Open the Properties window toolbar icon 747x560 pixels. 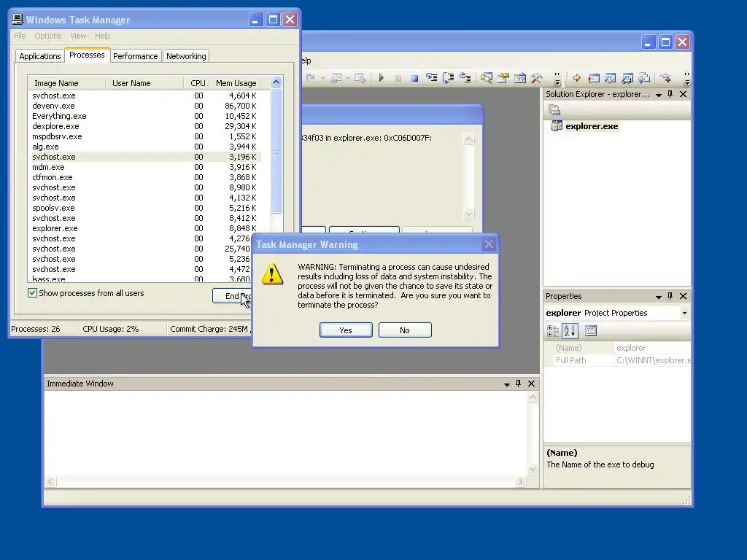pos(503,77)
